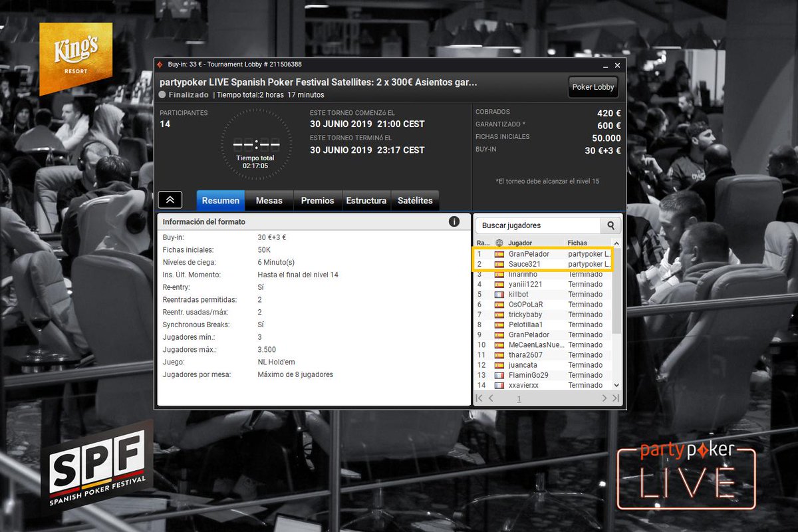The image size is (798, 532).
Task: Open the Premios tab
Action: (x=318, y=200)
